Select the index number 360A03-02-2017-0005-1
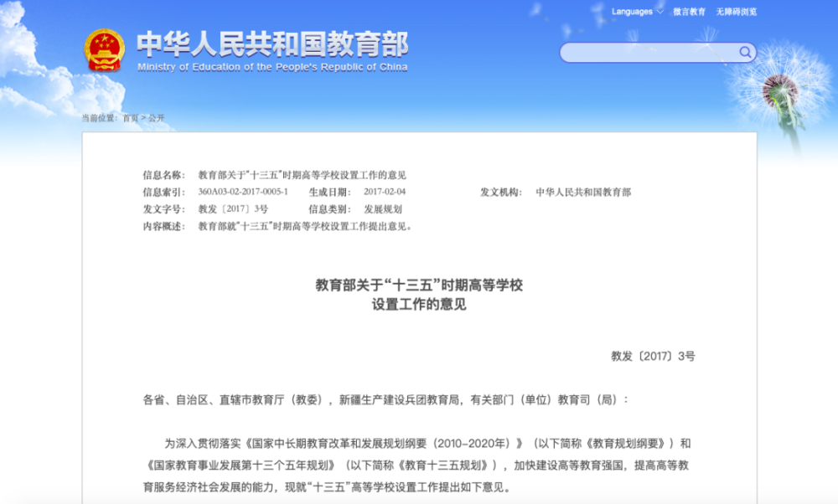 [243, 192]
